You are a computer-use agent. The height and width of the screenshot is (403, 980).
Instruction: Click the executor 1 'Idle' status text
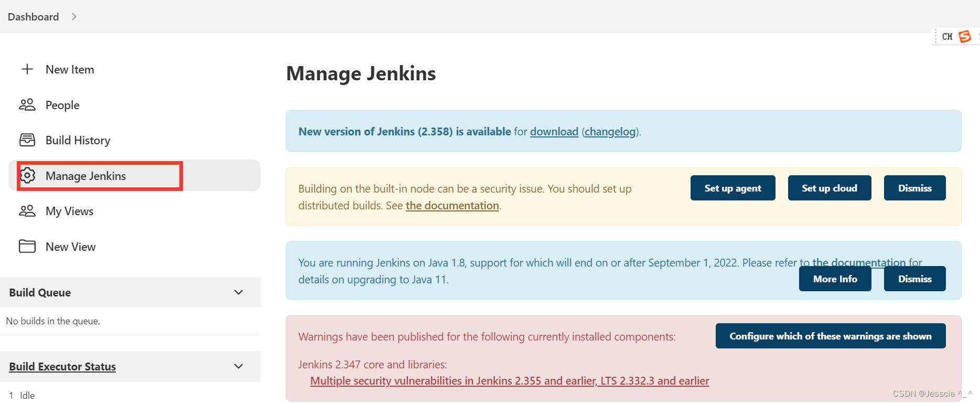click(x=27, y=396)
